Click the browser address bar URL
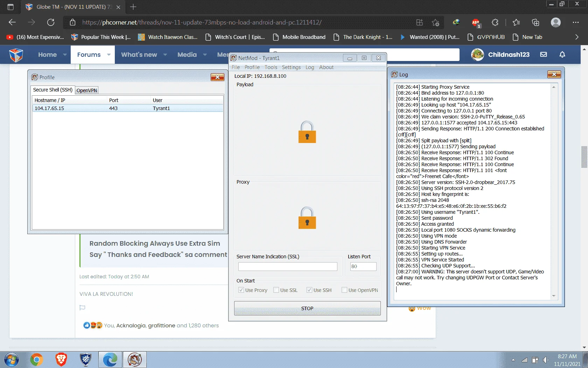Image resolution: width=588 pixels, height=368 pixels. pos(202,22)
